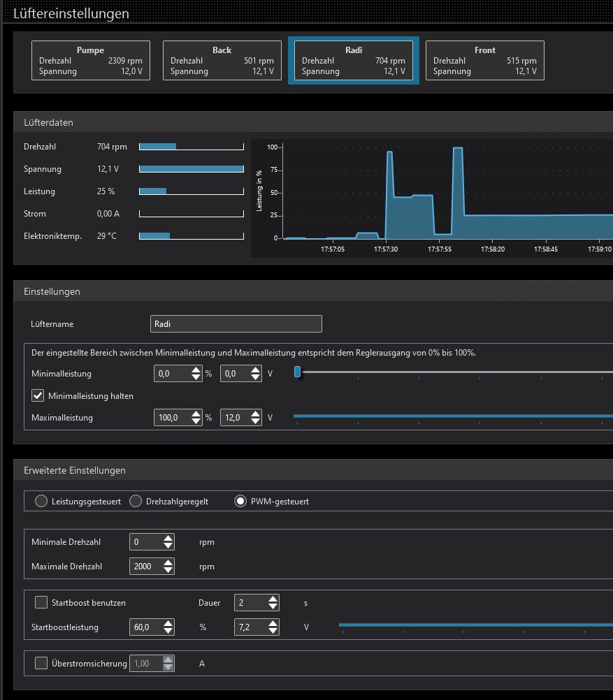The height and width of the screenshot is (700, 613).
Task: Decrease Maximalleistung percent with down arrow
Action: pyautogui.click(x=196, y=421)
